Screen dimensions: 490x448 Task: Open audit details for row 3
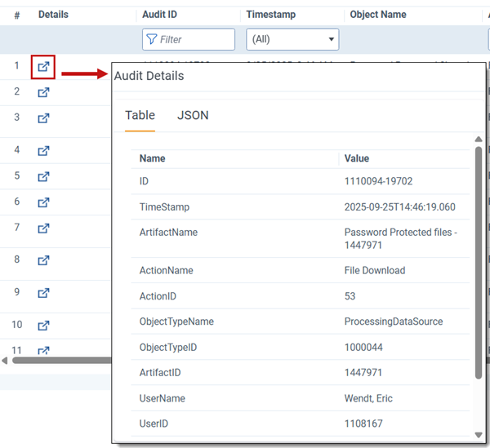point(43,118)
